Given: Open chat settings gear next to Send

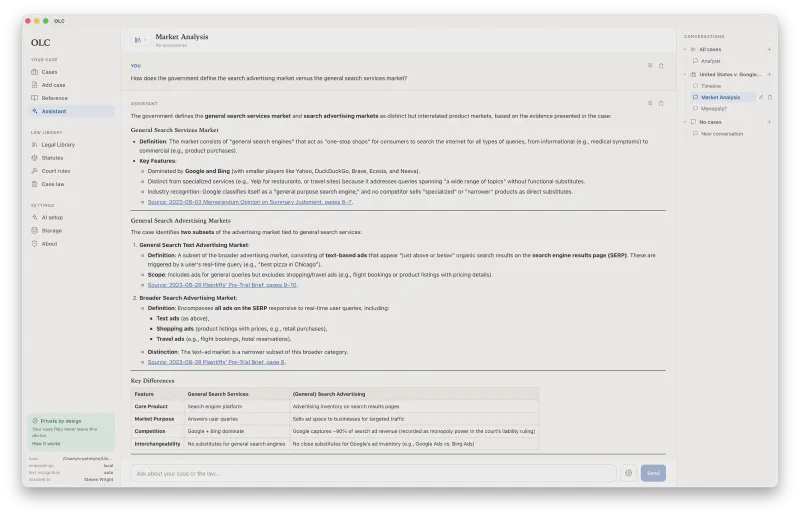Looking at the screenshot, I should [x=629, y=474].
